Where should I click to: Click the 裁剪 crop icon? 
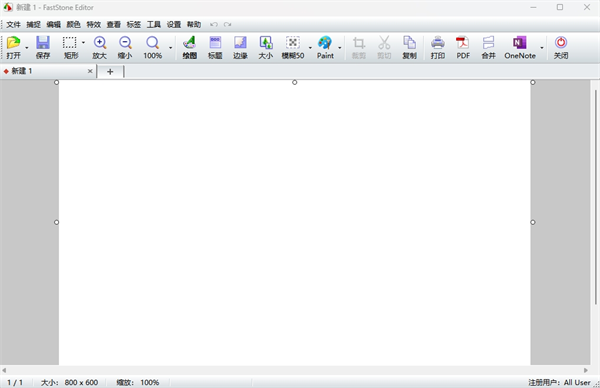coord(359,47)
